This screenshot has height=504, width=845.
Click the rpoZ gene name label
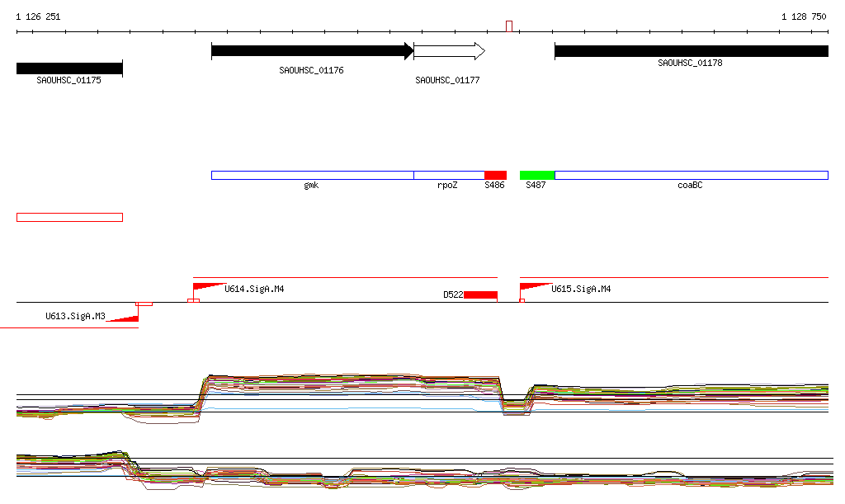point(447,186)
